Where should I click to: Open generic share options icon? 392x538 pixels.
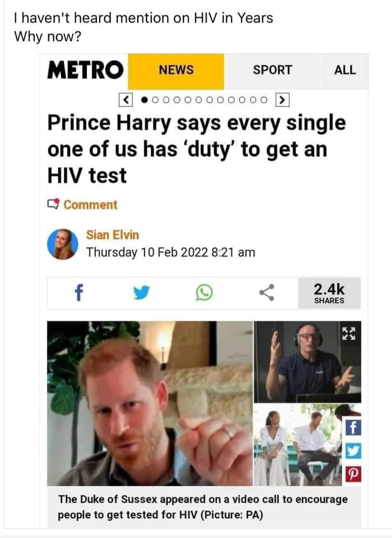(267, 293)
